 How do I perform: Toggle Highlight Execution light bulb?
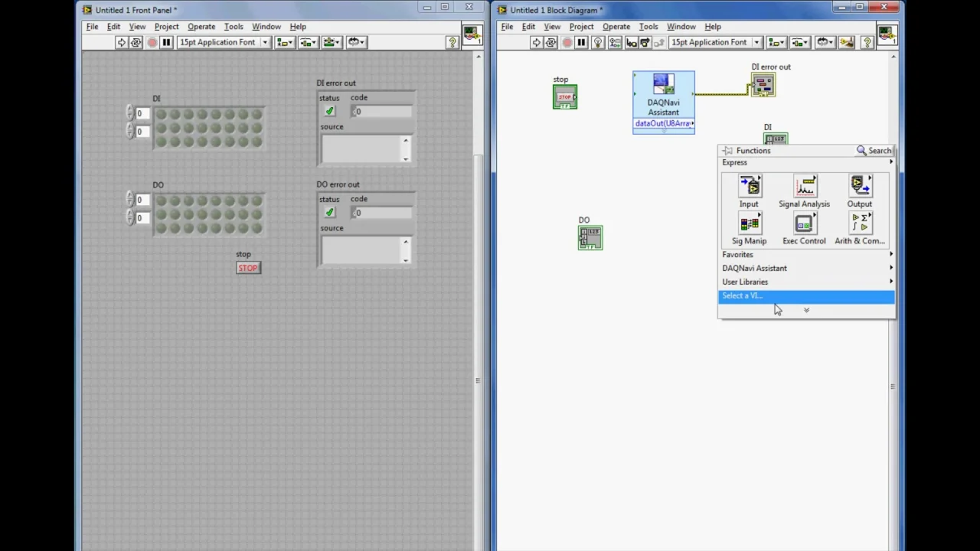tap(599, 43)
